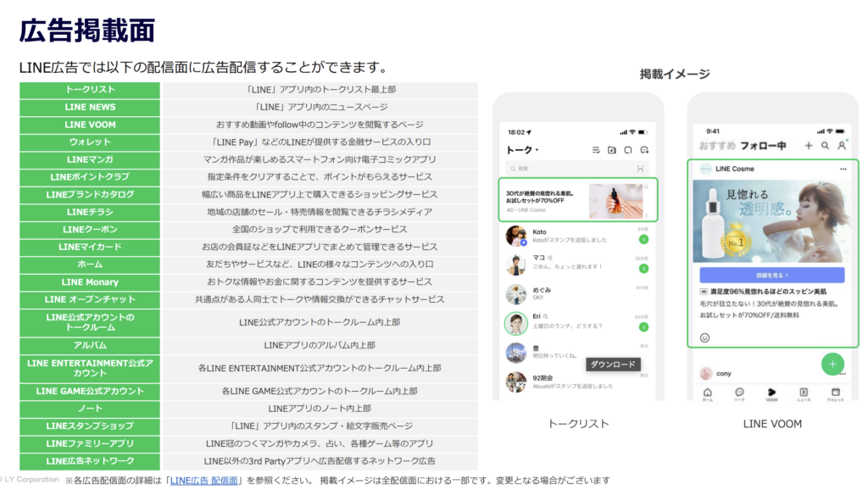
Task: Tap the ホーム icon in bottom nav
Action: 708,394
